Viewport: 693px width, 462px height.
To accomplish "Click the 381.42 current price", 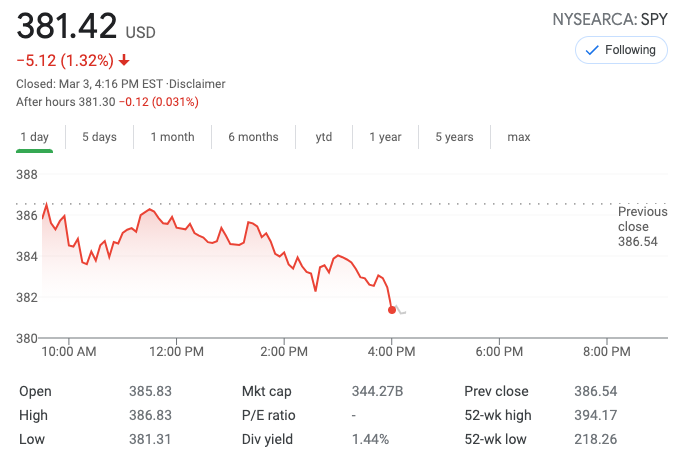I will [x=66, y=25].
